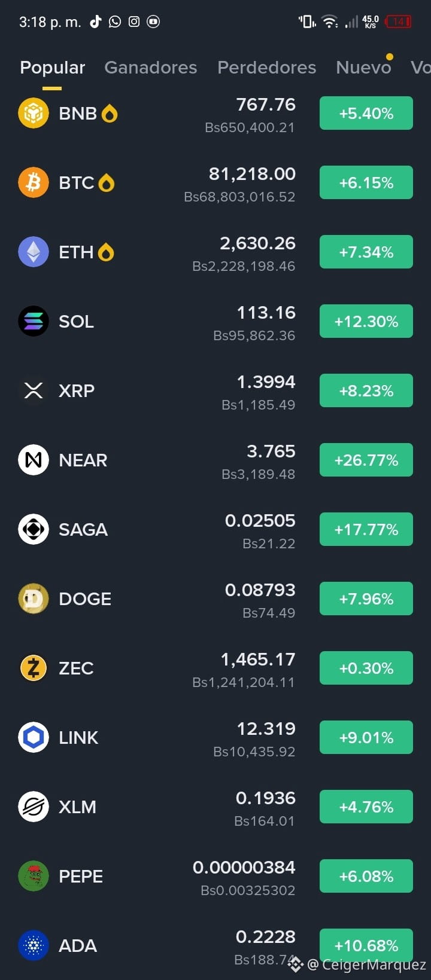Tap the PEPE frog logo
This screenshot has width=431, height=980.
pyautogui.click(x=34, y=876)
